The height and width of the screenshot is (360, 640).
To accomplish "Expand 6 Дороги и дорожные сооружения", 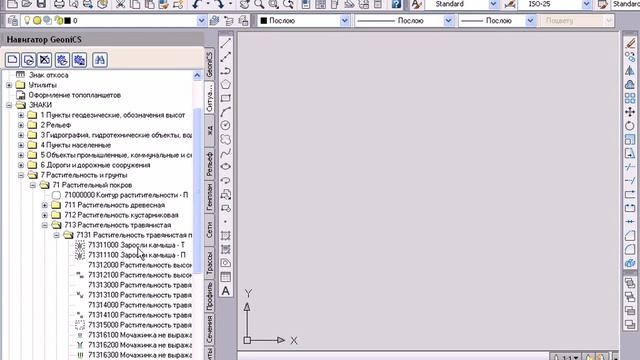I will tap(21, 165).
